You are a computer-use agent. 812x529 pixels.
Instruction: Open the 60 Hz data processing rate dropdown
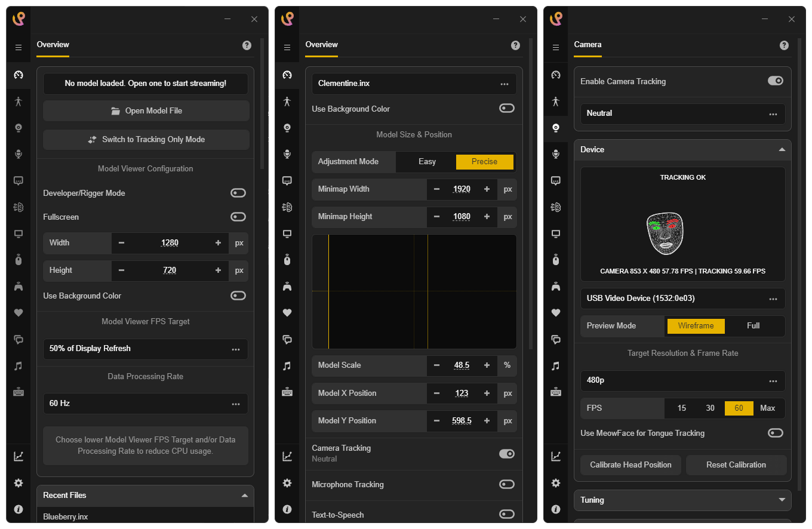[x=146, y=404]
